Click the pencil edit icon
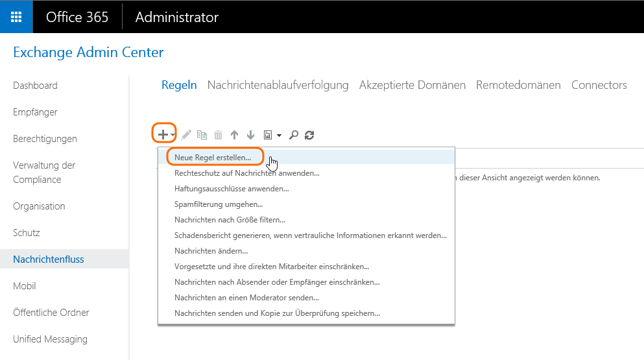The width and height of the screenshot is (644, 360). pos(186,135)
